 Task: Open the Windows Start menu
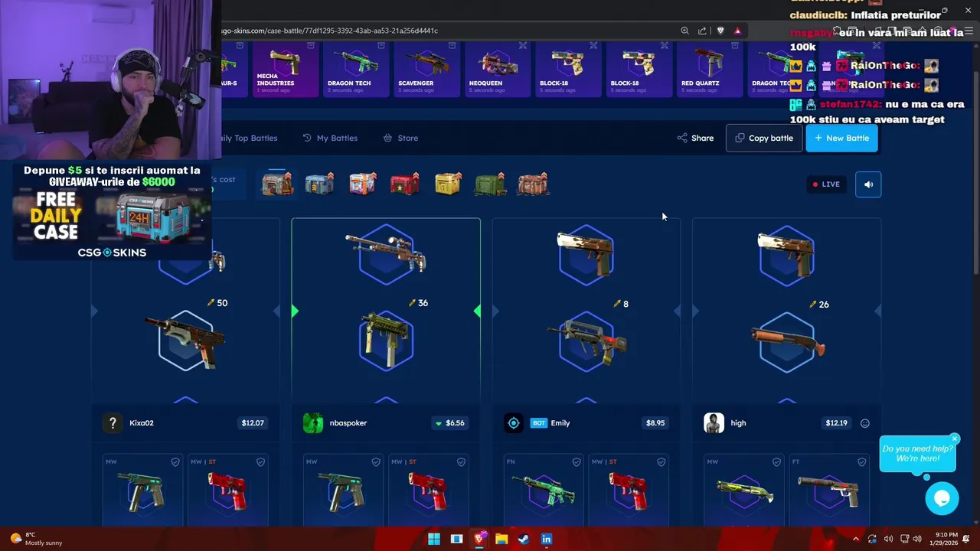point(434,539)
